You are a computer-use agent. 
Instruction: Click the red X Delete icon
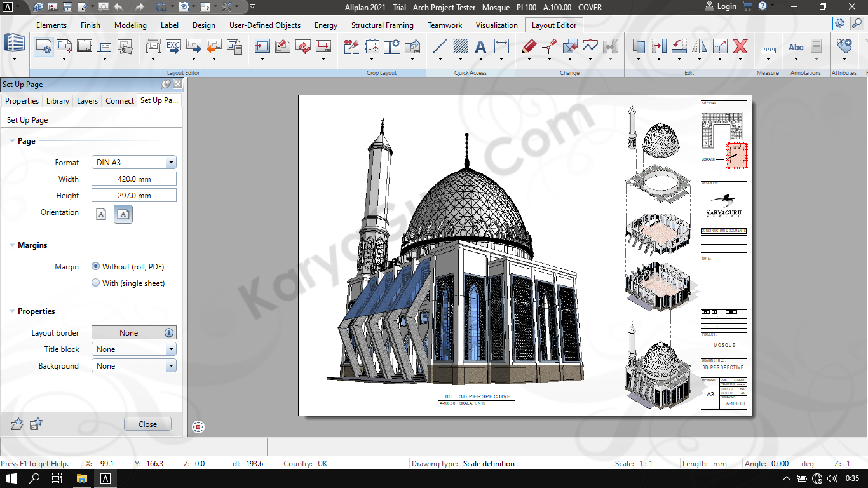[740, 46]
